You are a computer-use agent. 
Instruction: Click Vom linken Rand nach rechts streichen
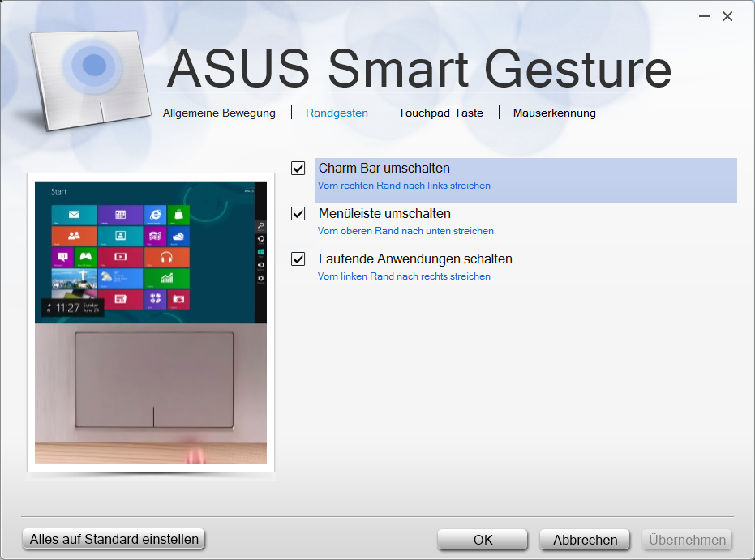tap(404, 276)
